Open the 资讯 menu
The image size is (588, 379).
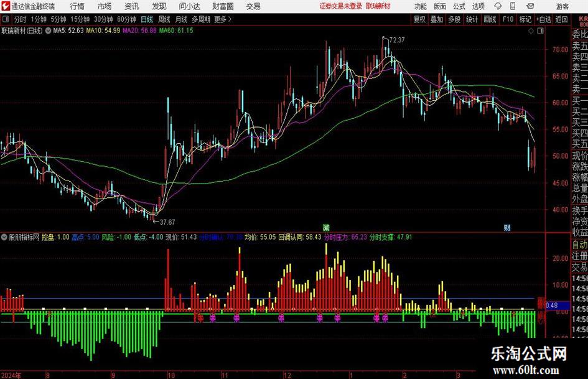click(132, 6)
